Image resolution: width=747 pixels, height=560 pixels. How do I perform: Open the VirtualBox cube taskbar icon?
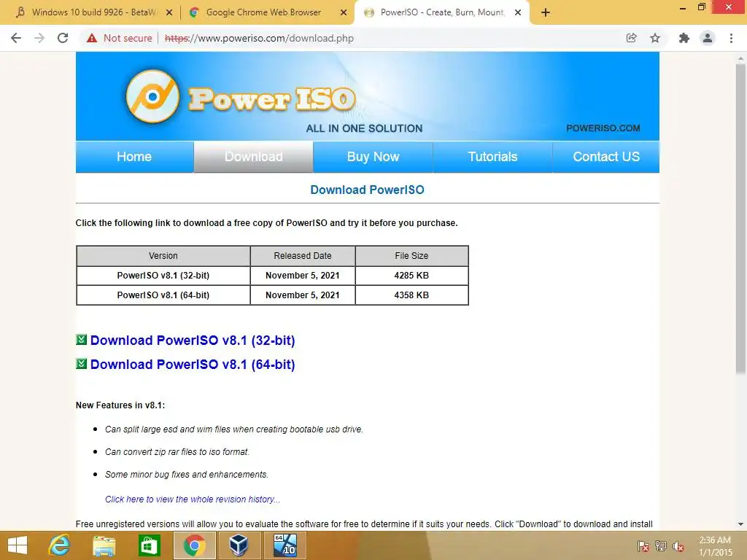coord(239,545)
